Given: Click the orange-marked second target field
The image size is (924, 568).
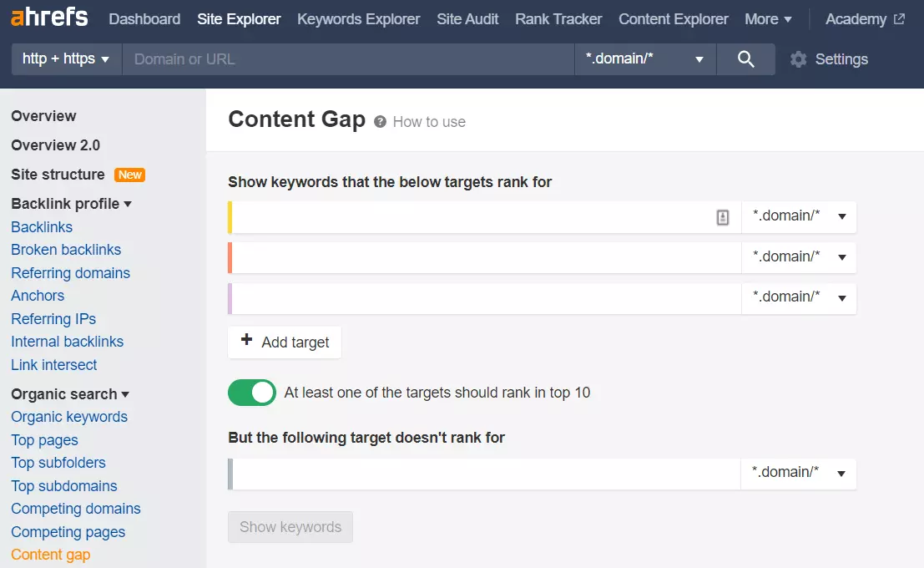Looking at the screenshot, I should point(485,257).
